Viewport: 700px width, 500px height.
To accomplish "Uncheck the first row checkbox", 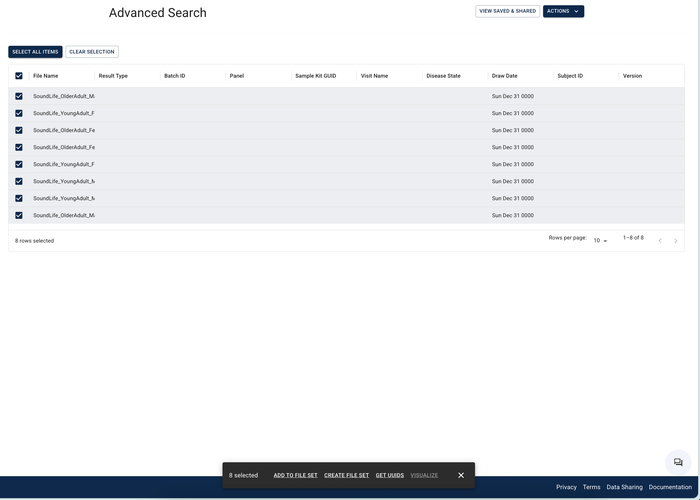I will [x=19, y=96].
